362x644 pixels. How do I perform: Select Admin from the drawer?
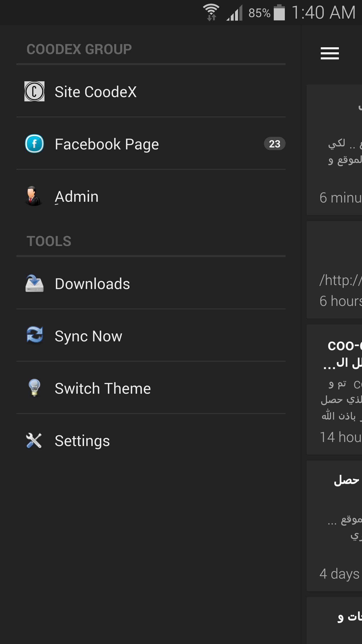77,196
